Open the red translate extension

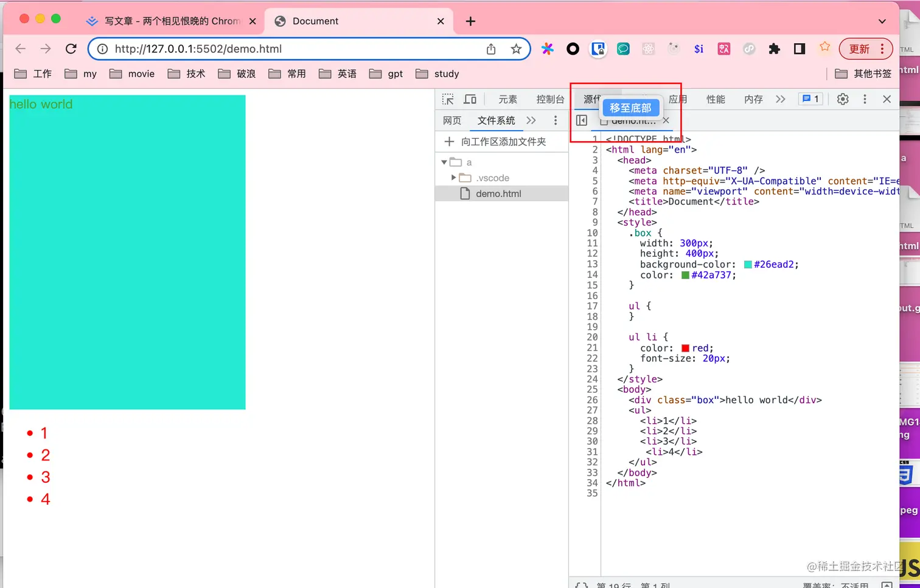tap(724, 49)
